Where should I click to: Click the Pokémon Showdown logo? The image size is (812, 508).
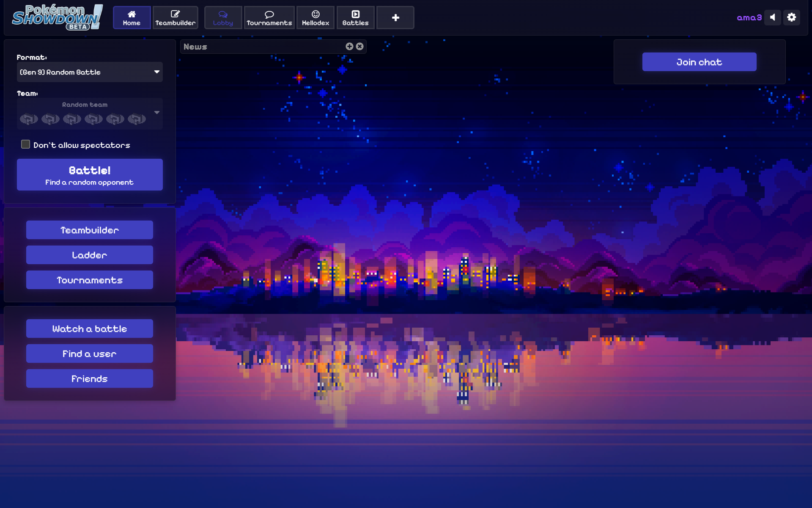(58, 17)
